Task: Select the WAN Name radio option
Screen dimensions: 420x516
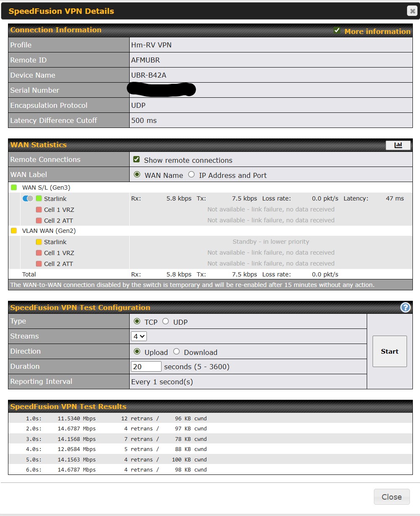Action: [x=137, y=175]
